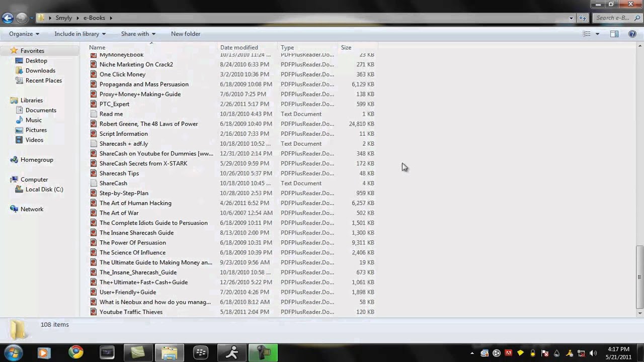Screen dimensions: 644x362
Task: Select the file Niche Marketing On Crack2
Action: point(136,64)
